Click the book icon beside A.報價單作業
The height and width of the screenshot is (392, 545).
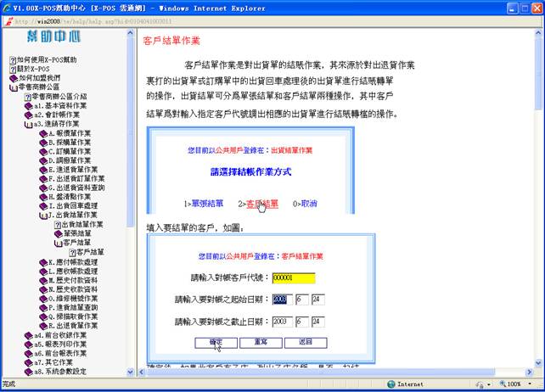42,133
